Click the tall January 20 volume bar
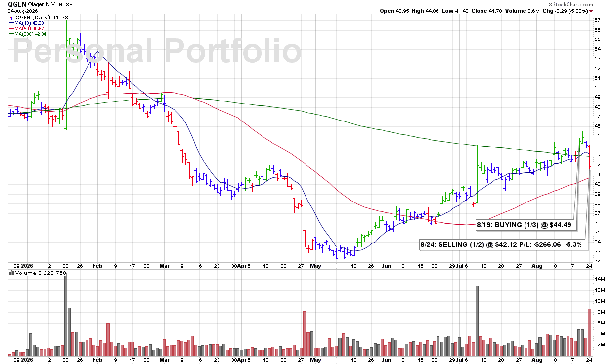This screenshot has height=364, width=613. tap(66, 315)
